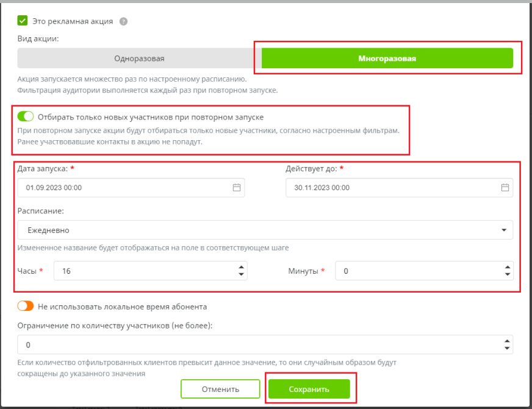
Task: Click the help icon next to 'Это рекламная акция'
Action: coord(123,21)
